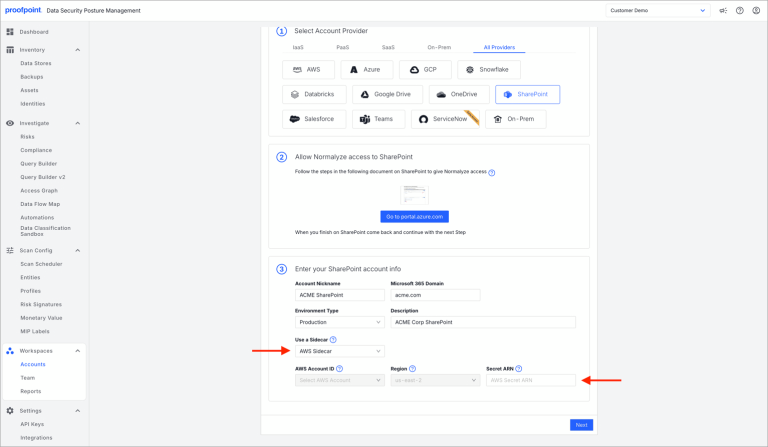
Task: Switch to the IaaS providers tab
Action: click(x=298, y=47)
